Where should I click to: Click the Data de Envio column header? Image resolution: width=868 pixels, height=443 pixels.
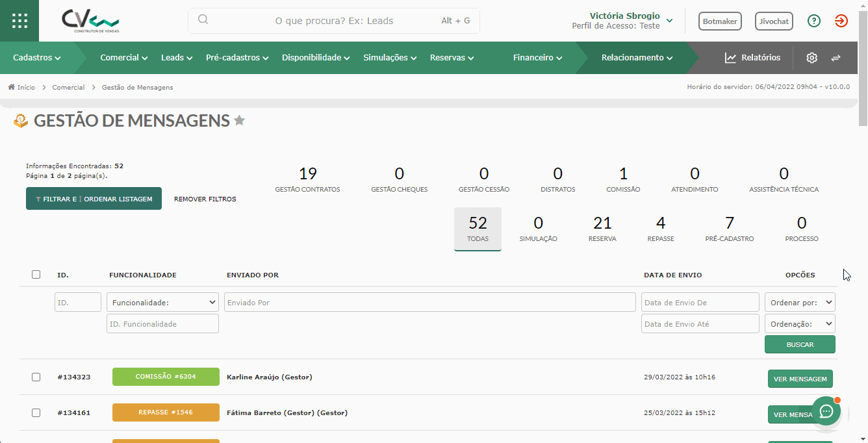(672, 275)
